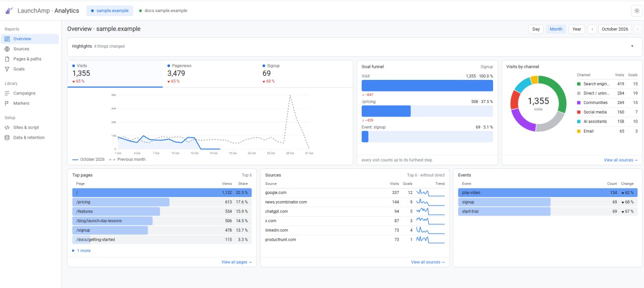
Task: Select the Pageviews metric tab
Action: coord(210,74)
